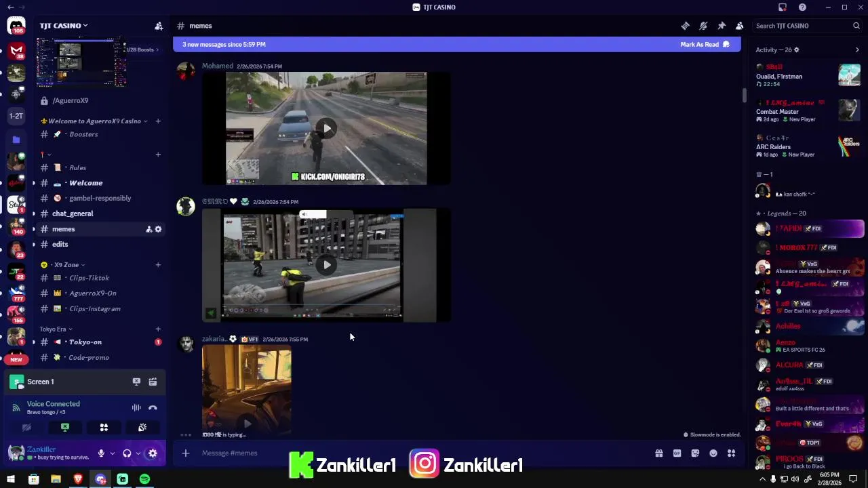Open the volume icon in system tray

795,479
